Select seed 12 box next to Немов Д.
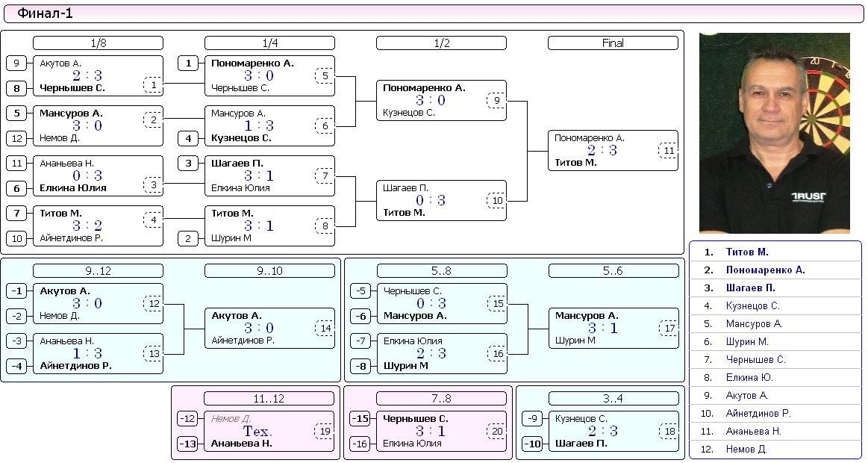 pos(16,138)
